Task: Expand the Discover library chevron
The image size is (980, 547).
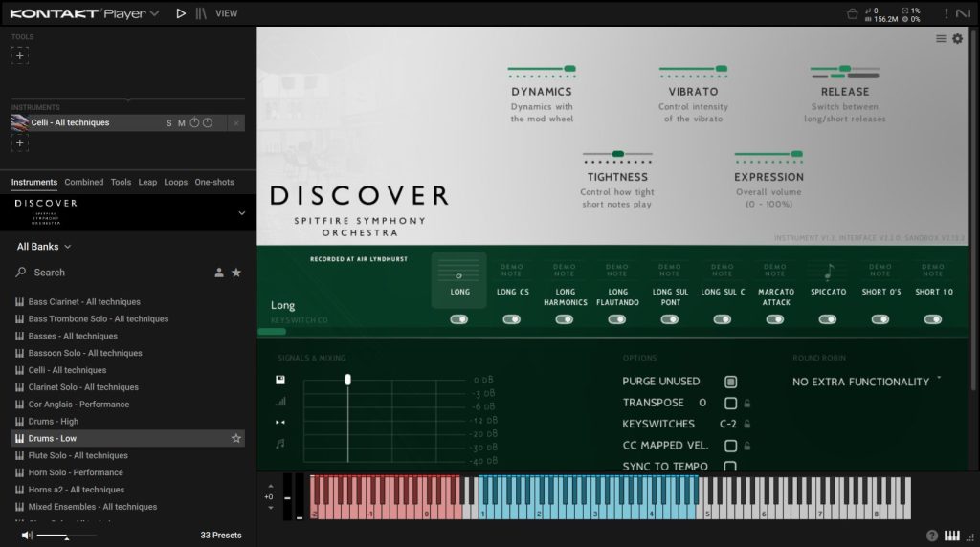Action: pos(242,213)
